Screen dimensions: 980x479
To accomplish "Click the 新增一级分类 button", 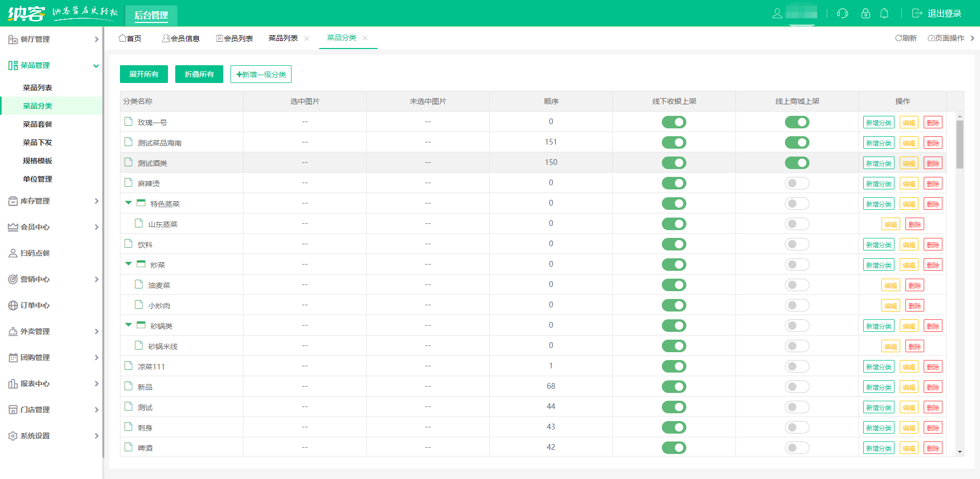I will [x=261, y=74].
